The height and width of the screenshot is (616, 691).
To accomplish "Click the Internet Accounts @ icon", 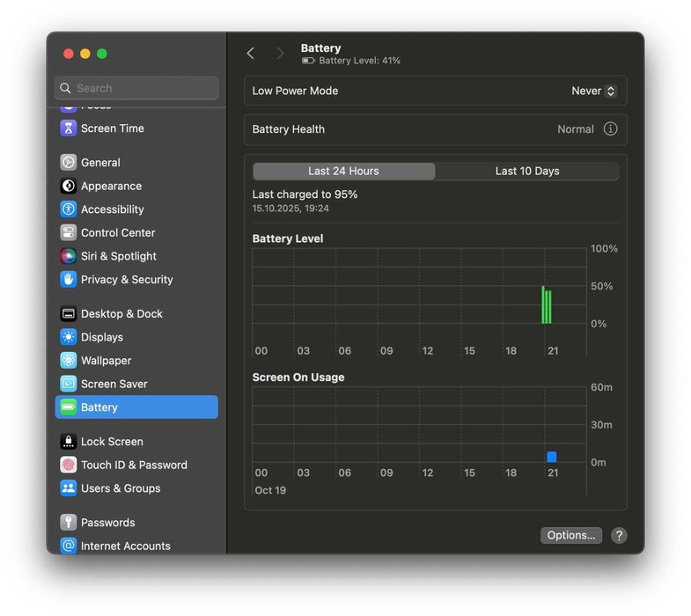I will (68, 546).
